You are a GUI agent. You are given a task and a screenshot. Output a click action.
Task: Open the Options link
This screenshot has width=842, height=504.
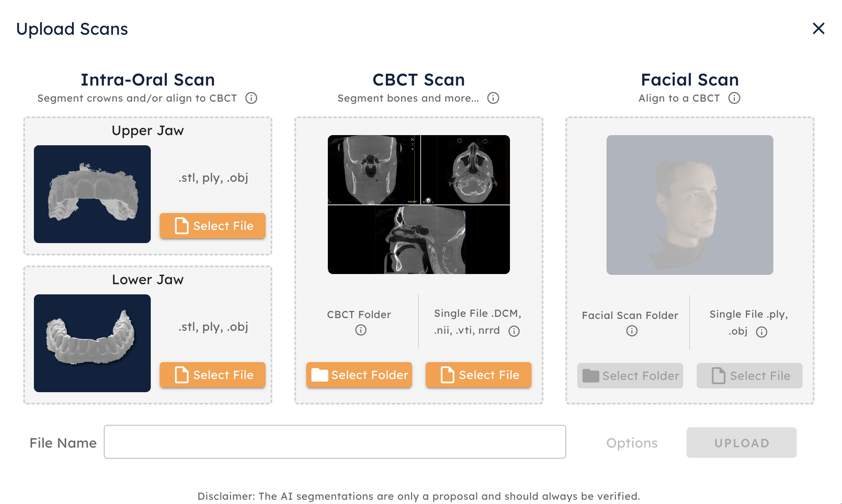pyautogui.click(x=631, y=443)
